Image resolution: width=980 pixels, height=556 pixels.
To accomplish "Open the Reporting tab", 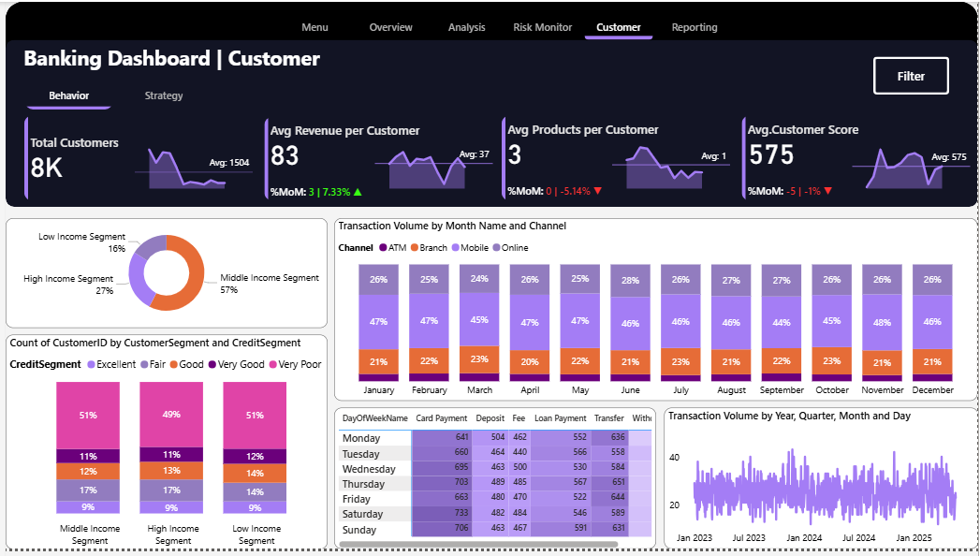I will 695,27.
